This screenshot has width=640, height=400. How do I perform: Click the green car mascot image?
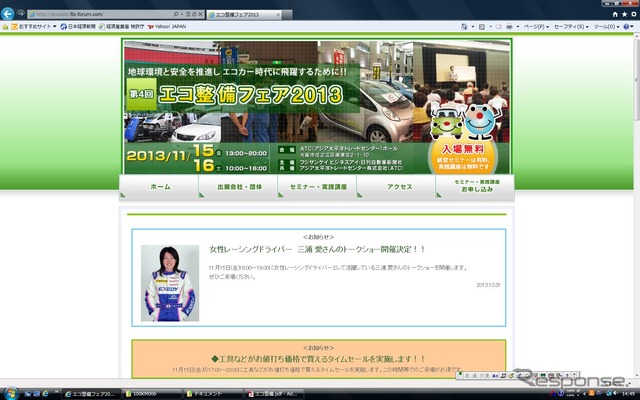[447, 123]
